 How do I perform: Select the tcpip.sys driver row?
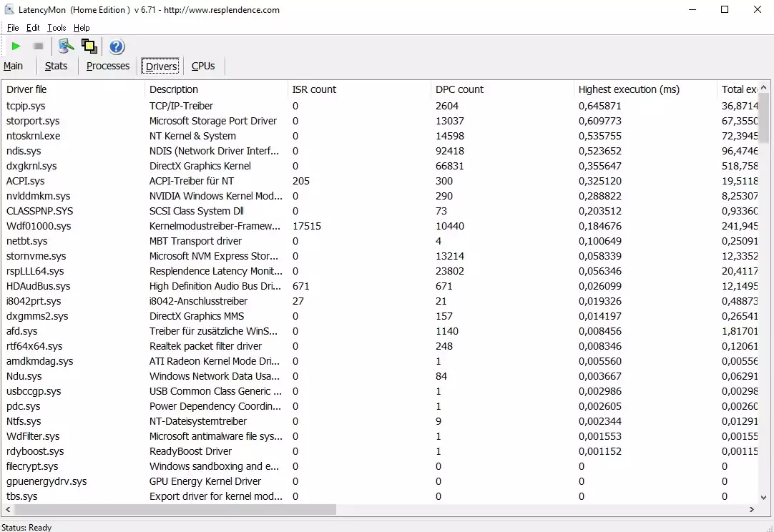point(380,106)
